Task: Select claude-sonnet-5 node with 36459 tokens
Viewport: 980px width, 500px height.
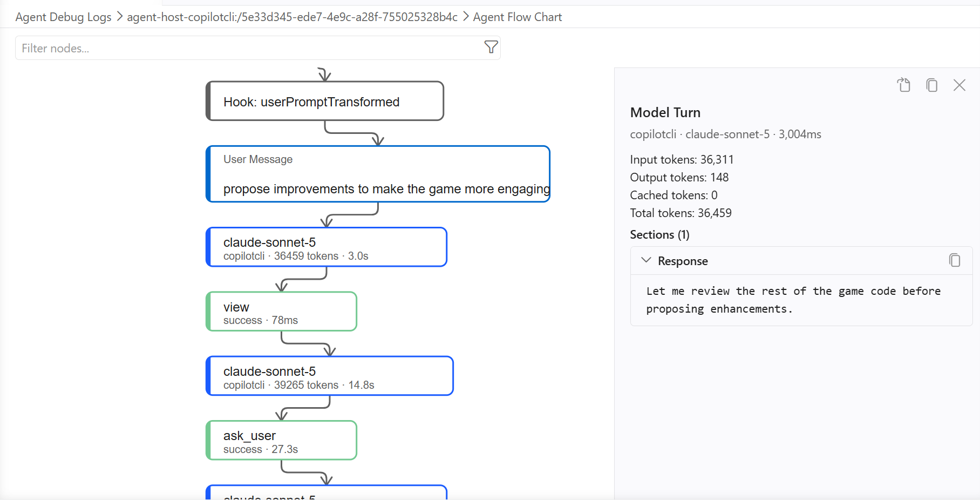Action: [326, 247]
